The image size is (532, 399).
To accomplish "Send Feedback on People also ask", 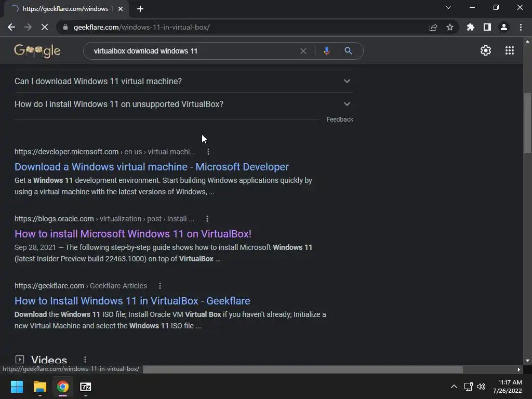I will tap(340, 119).
